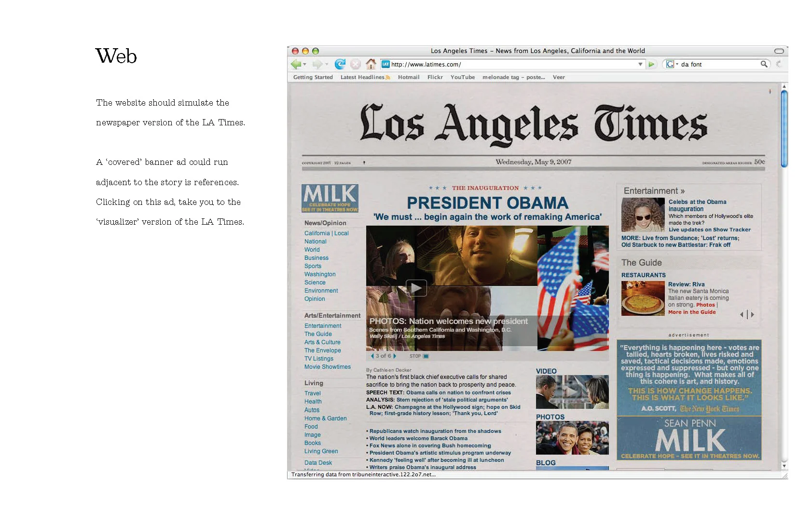This screenshot has height=525, width=812.
Task: Open the YouTube bookmark
Action: 463,77
